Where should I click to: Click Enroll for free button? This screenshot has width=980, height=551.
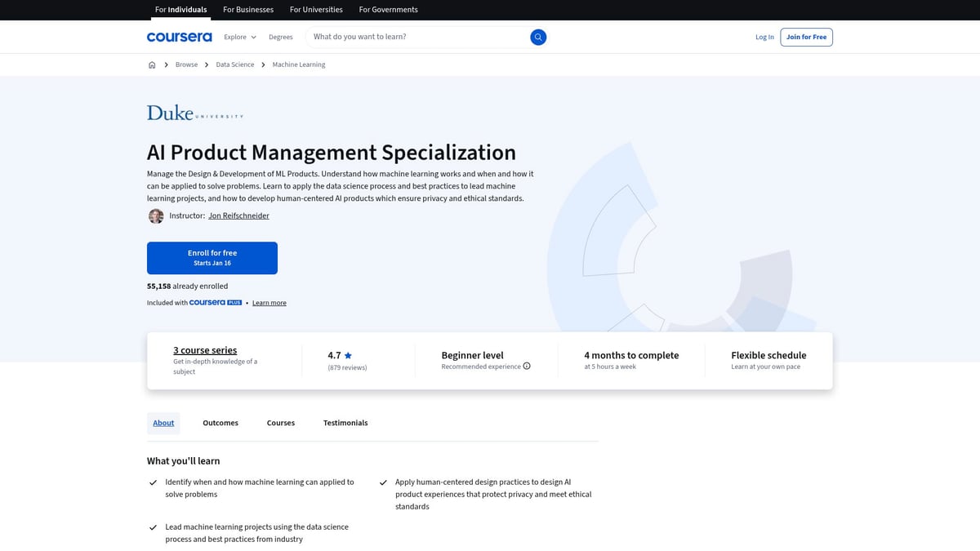(212, 258)
